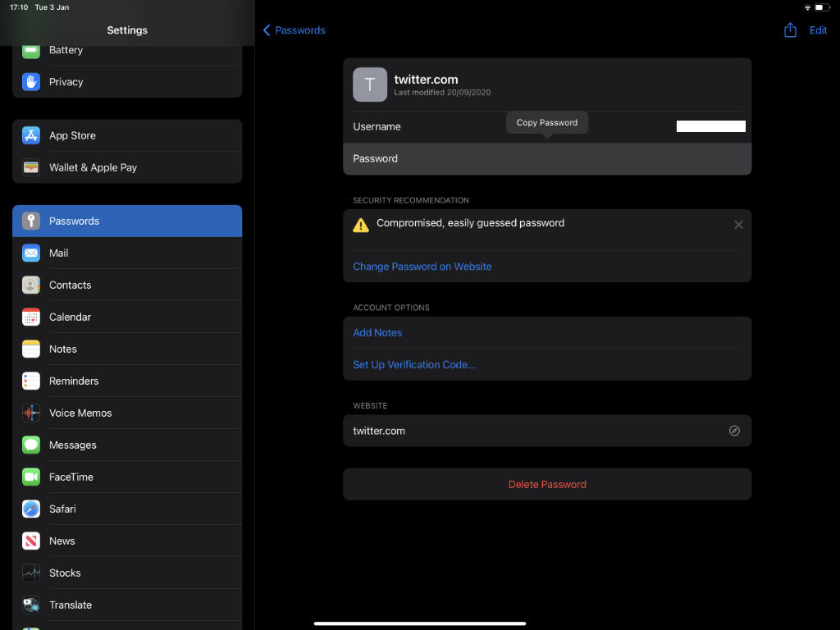840x630 pixels.
Task: Go back to the Passwords list
Action: click(294, 30)
